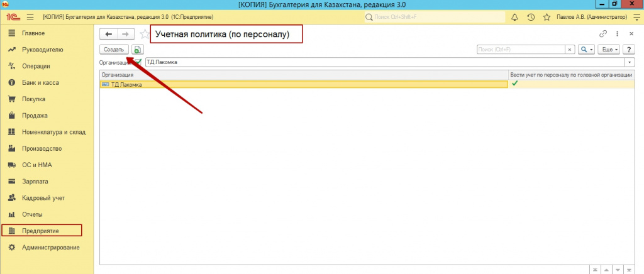Click the Организация filter field
The height and width of the screenshot is (274, 644).
pos(386,62)
